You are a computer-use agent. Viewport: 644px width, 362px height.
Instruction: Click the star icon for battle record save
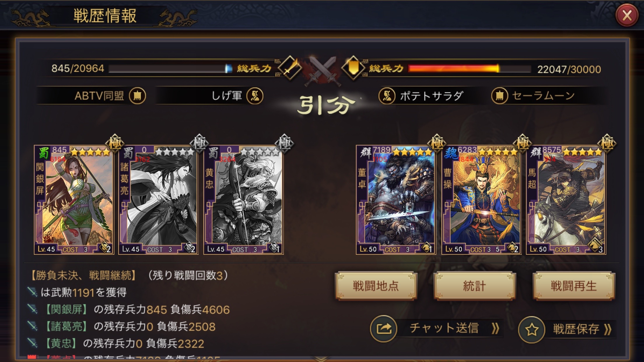531,329
